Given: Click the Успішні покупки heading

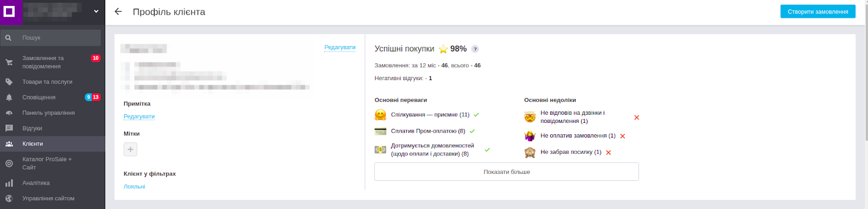Looking at the screenshot, I should [404, 49].
